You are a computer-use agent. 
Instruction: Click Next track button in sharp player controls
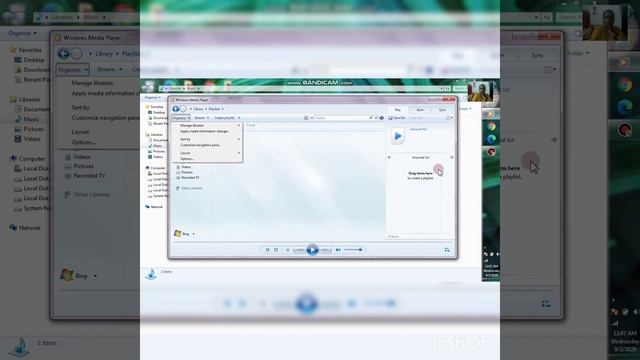point(325,250)
